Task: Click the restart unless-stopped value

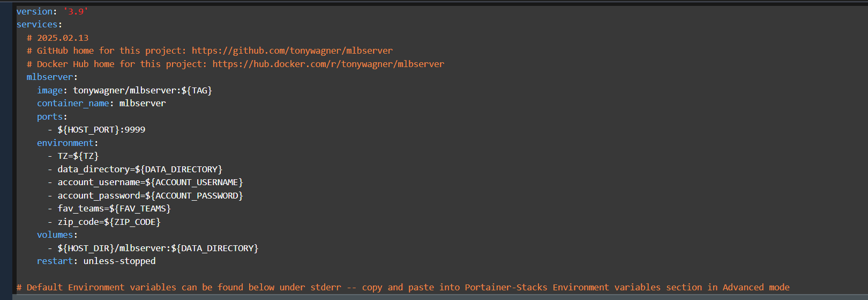Action: (x=119, y=261)
